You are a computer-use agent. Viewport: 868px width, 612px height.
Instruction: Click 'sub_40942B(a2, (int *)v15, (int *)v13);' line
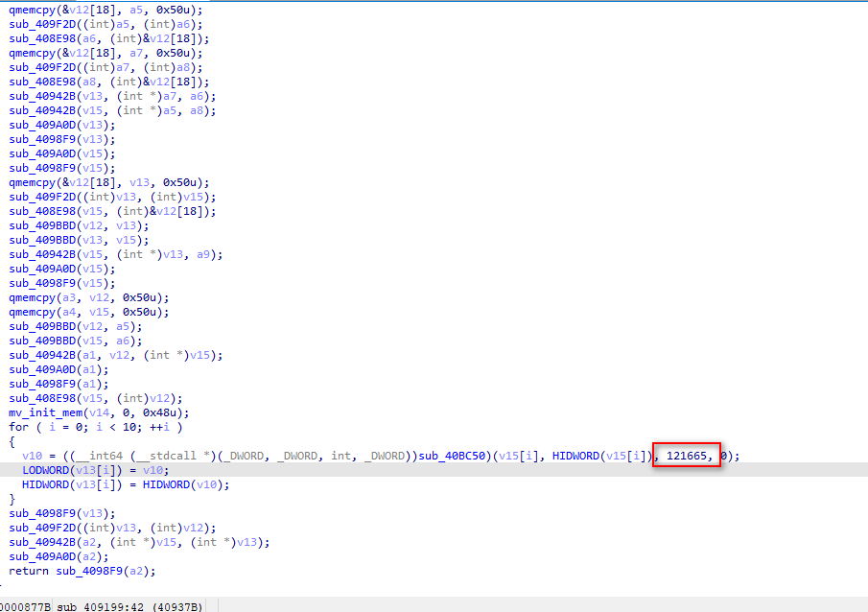coord(139,542)
